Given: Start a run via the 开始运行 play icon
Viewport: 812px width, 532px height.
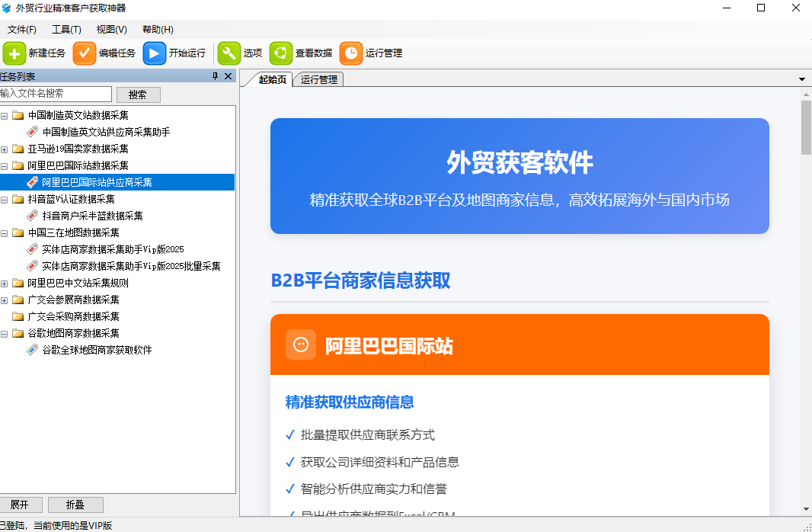Looking at the screenshot, I should [154, 53].
